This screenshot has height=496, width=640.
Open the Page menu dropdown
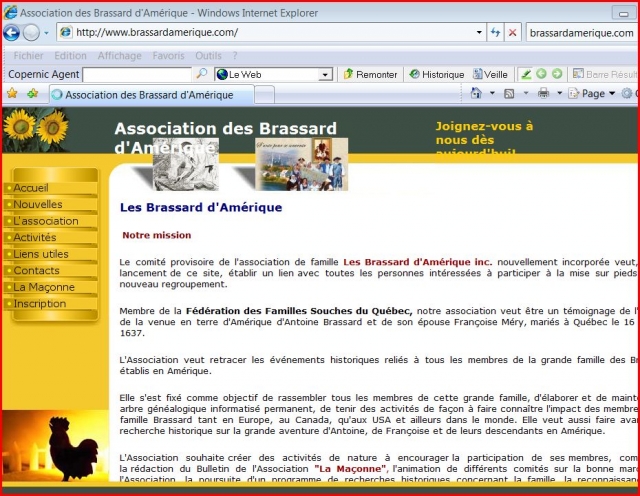coord(592,93)
